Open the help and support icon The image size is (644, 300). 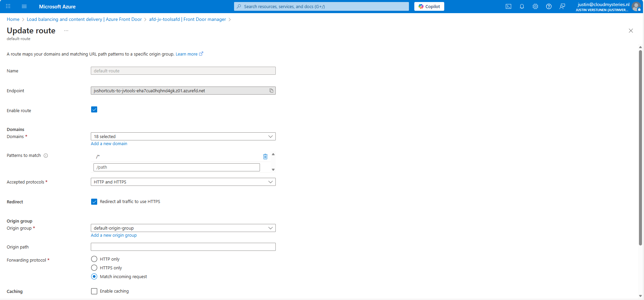(x=548, y=6)
